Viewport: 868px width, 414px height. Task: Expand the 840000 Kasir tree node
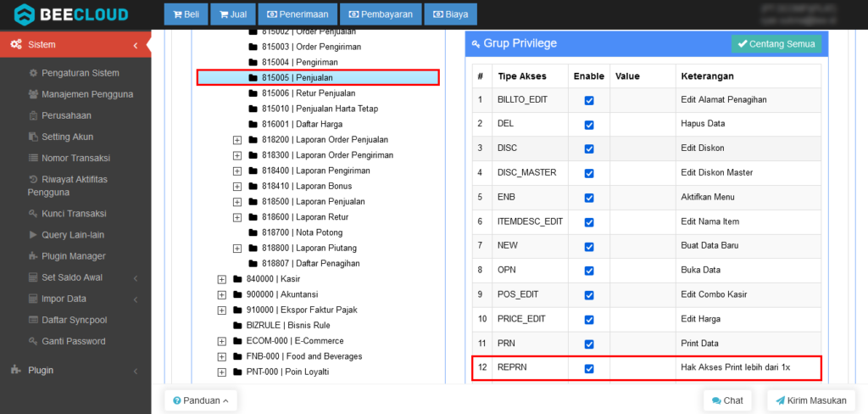(x=222, y=279)
